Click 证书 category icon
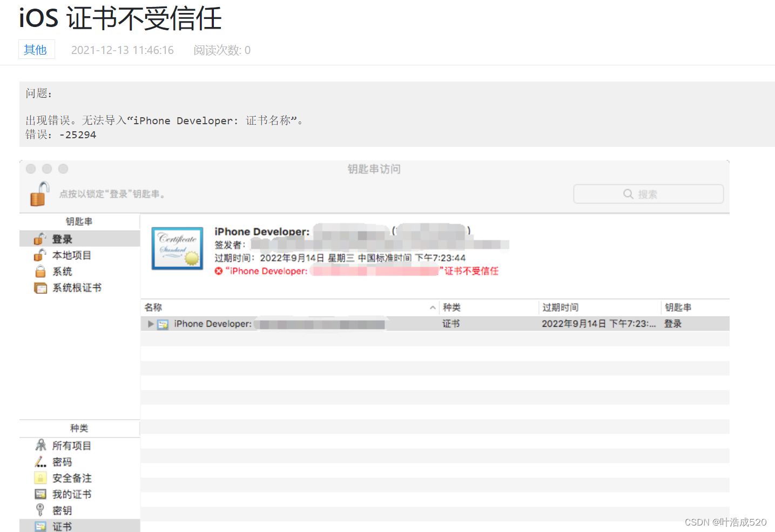 [41, 526]
